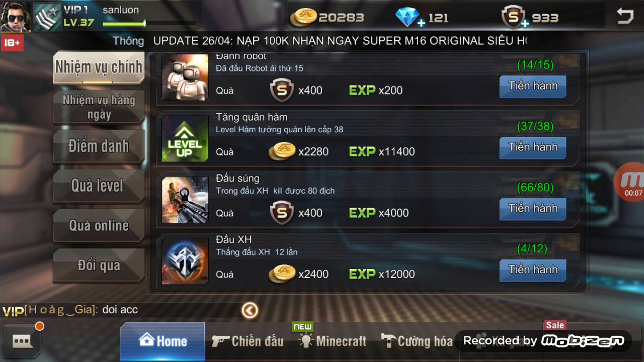This screenshot has height=362, width=644.
Task: Collapse chat using the orange arrow circle
Action: [x=250, y=310]
